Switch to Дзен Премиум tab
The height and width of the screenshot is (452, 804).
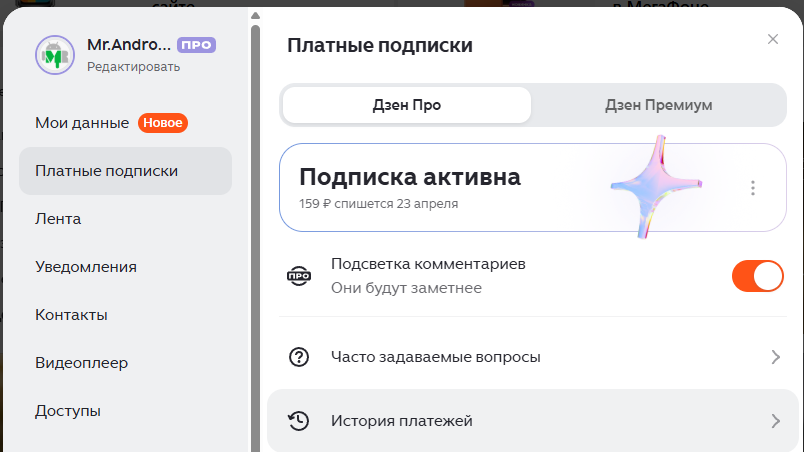pyautogui.click(x=658, y=105)
